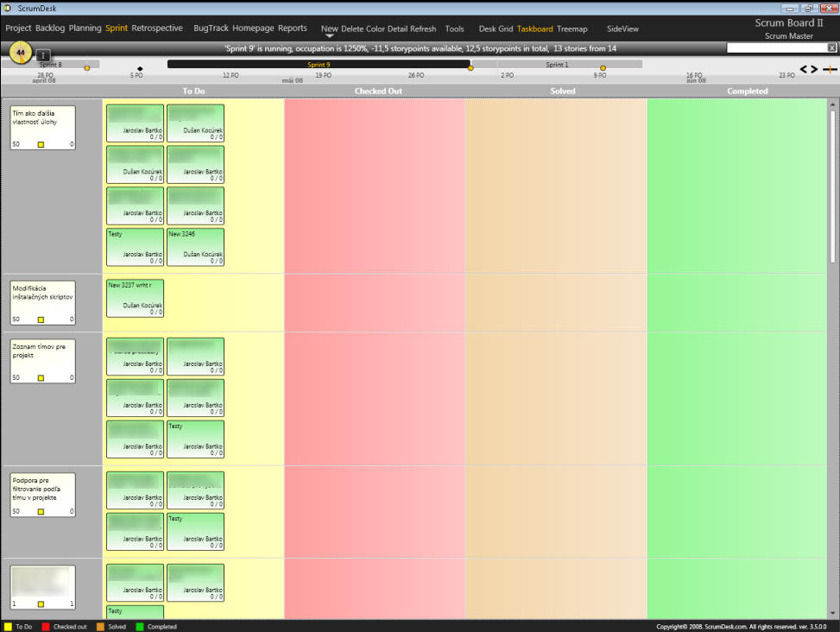Screen dimensions: 840x632
Task: Clear the search box with the x icon
Action: (x=832, y=47)
